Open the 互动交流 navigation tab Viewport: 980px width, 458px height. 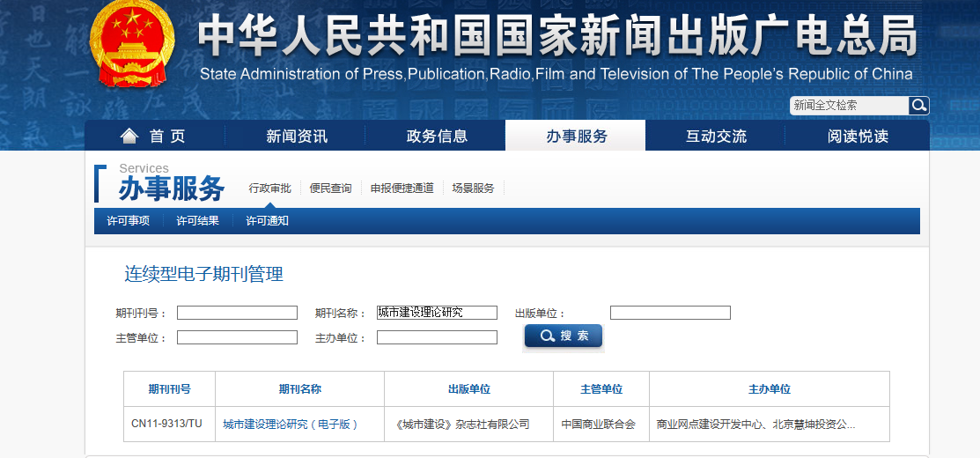pos(716,136)
